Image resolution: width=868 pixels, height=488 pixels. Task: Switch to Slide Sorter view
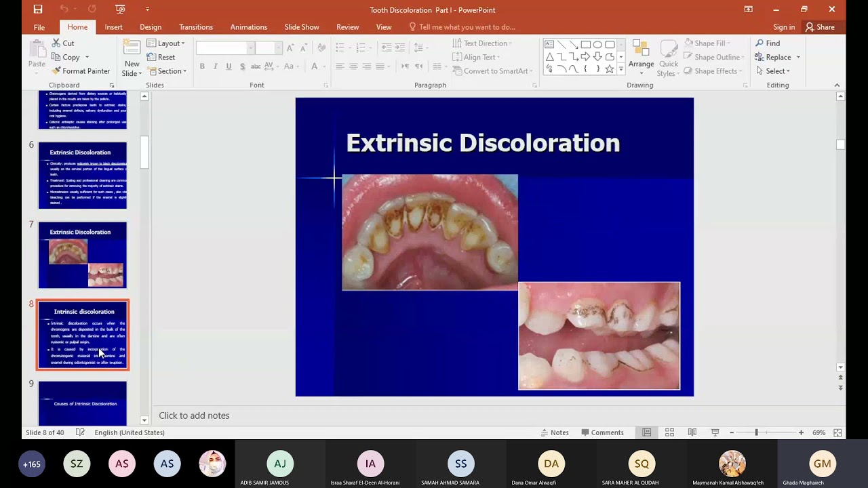pyautogui.click(x=669, y=432)
